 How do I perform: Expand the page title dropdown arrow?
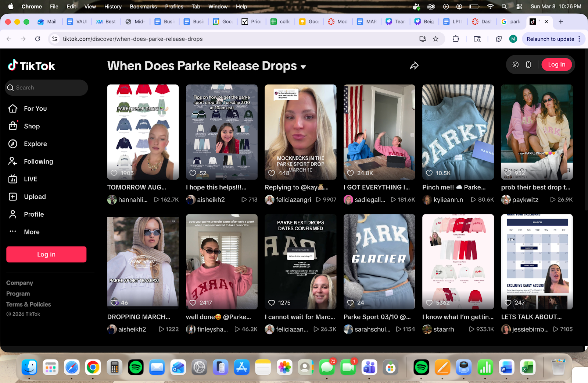[303, 67]
